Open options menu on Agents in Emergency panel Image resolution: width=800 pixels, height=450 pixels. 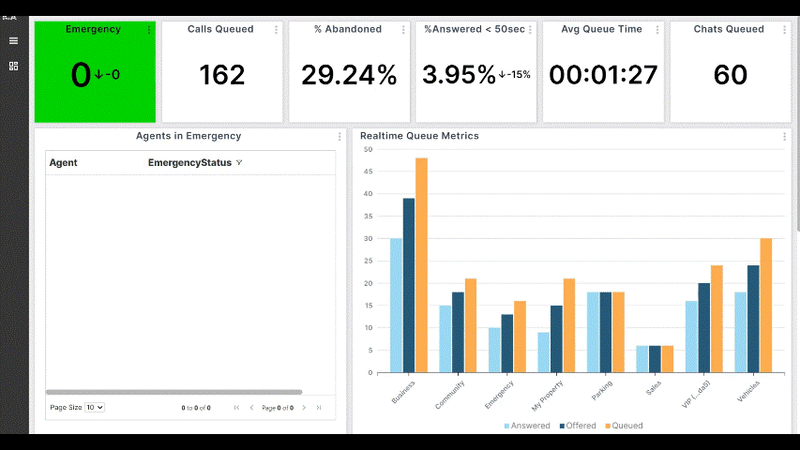[x=339, y=137]
